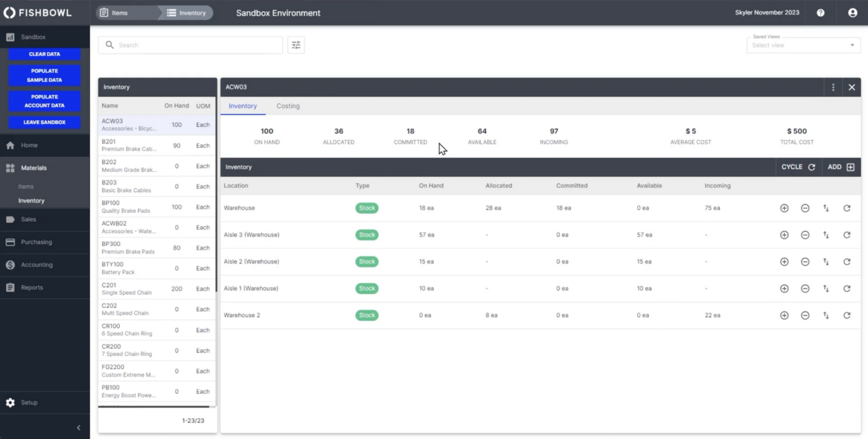The image size is (868, 439).
Task: Open the Saved Views select dropdown
Action: point(803,45)
